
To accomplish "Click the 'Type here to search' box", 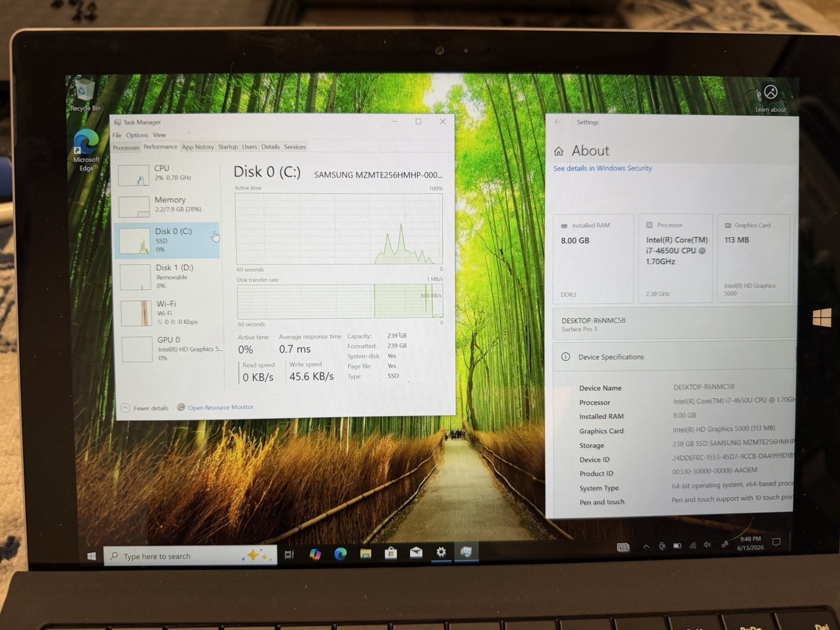I will [x=190, y=555].
